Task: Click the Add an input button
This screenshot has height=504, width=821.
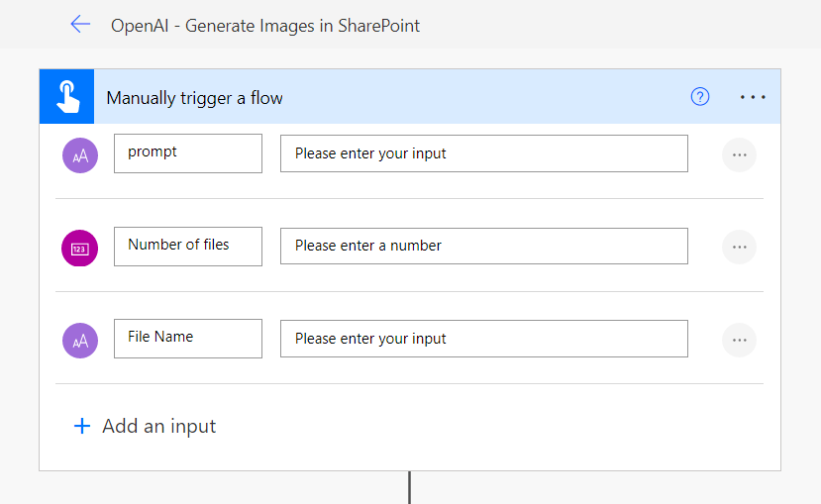Action: pyautogui.click(x=158, y=427)
